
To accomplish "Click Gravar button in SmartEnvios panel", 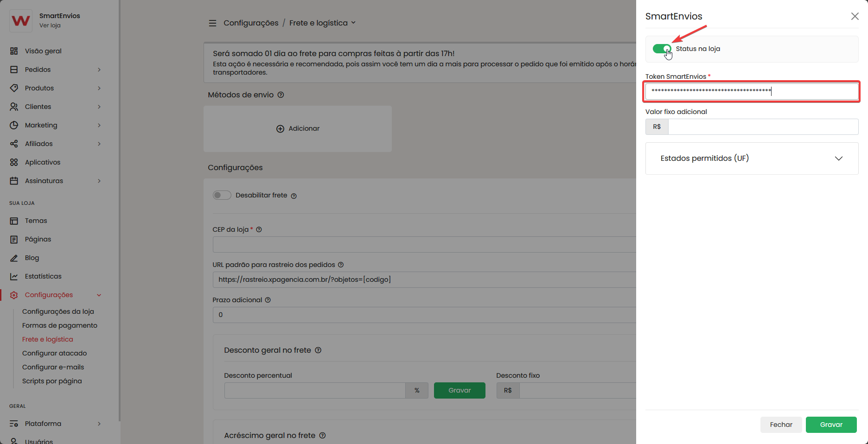I will tap(831, 425).
